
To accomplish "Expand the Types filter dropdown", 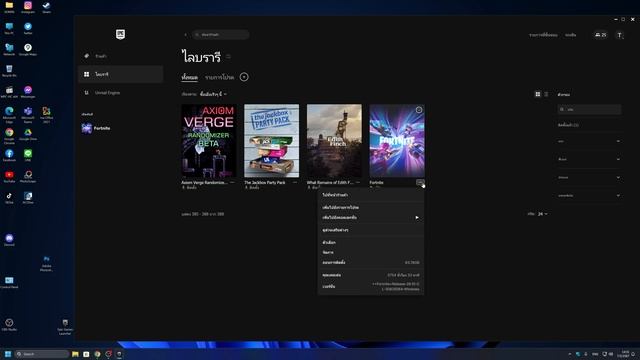I will (589, 178).
